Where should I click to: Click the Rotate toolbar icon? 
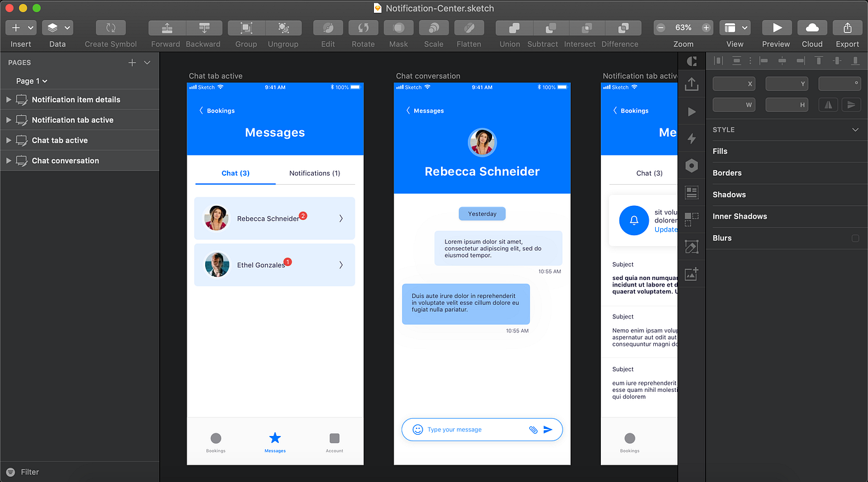pyautogui.click(x=363, y=27)
